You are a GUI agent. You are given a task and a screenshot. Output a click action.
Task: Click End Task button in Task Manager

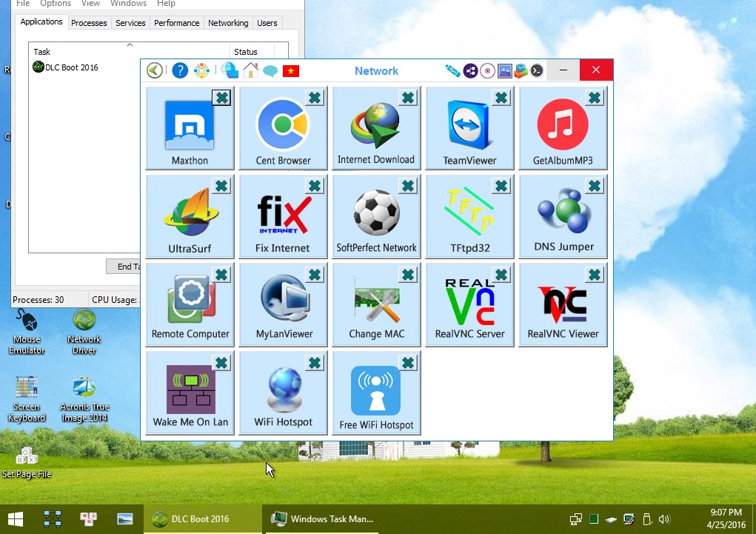click(x=124, y=267)
